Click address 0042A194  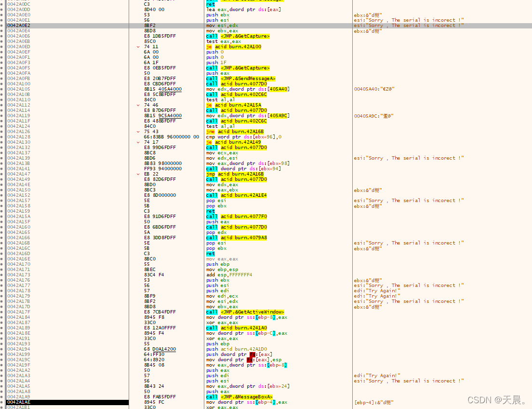point(19,349)
